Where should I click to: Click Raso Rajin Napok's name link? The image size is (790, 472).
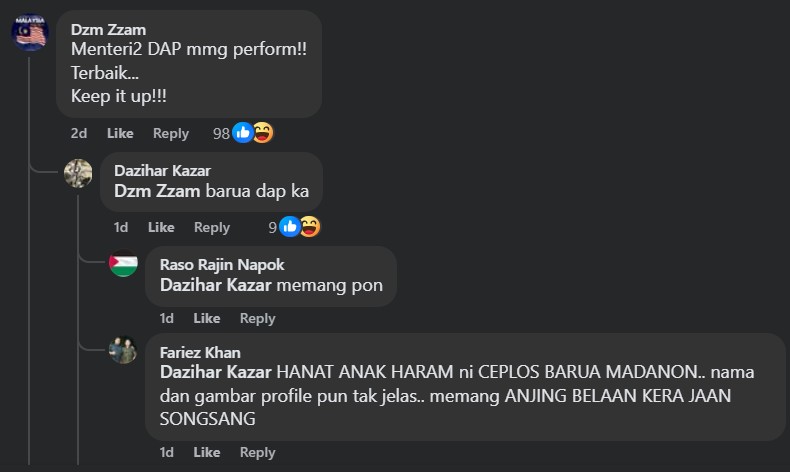(x=222, y=265)
